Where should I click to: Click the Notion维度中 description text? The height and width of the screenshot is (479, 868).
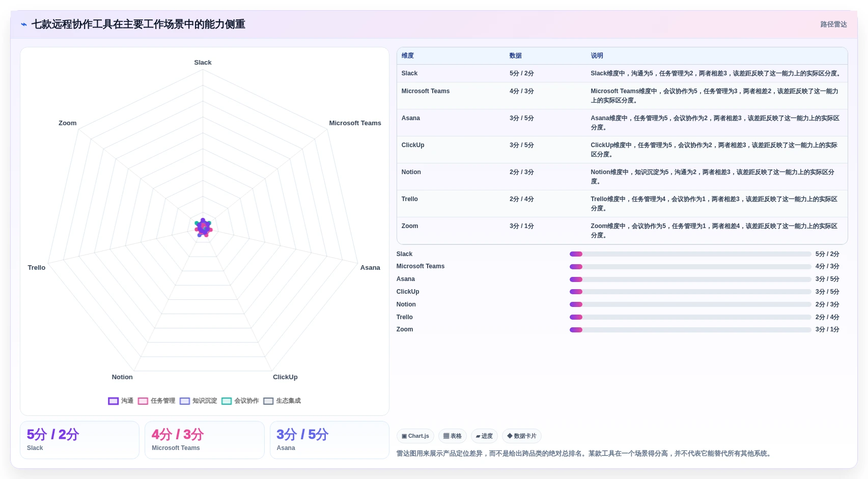[713, 177]
